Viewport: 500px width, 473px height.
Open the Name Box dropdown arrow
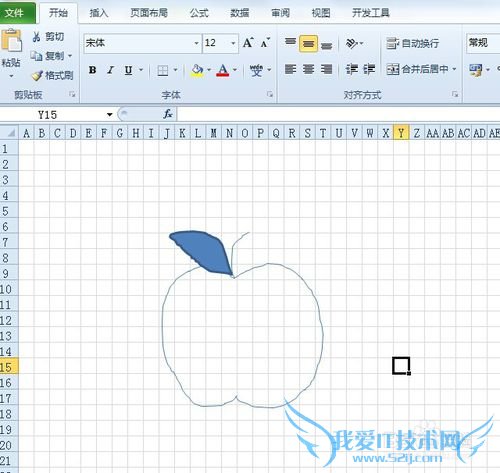click(x=110, y=115)
